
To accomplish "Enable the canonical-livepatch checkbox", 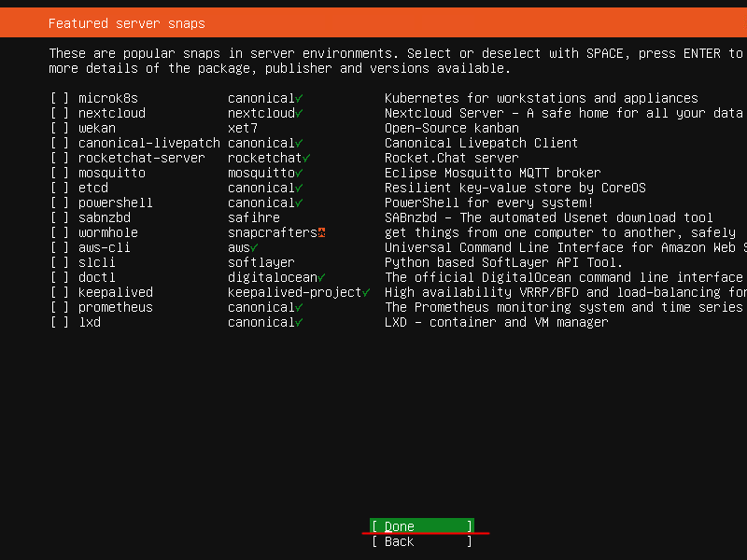I will pyautogui.click(x=60, y=143).
